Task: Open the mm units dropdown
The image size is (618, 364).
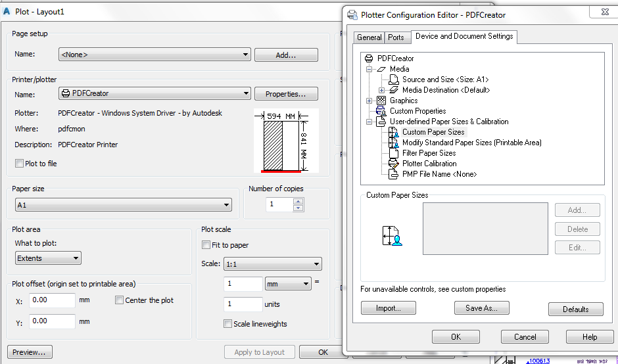Action: (288, 284)
